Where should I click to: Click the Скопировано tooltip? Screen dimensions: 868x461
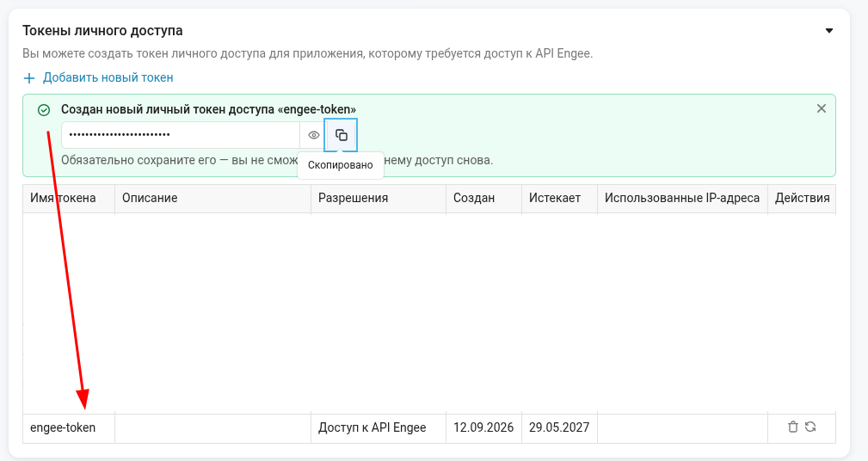click(x=341, y=165)
